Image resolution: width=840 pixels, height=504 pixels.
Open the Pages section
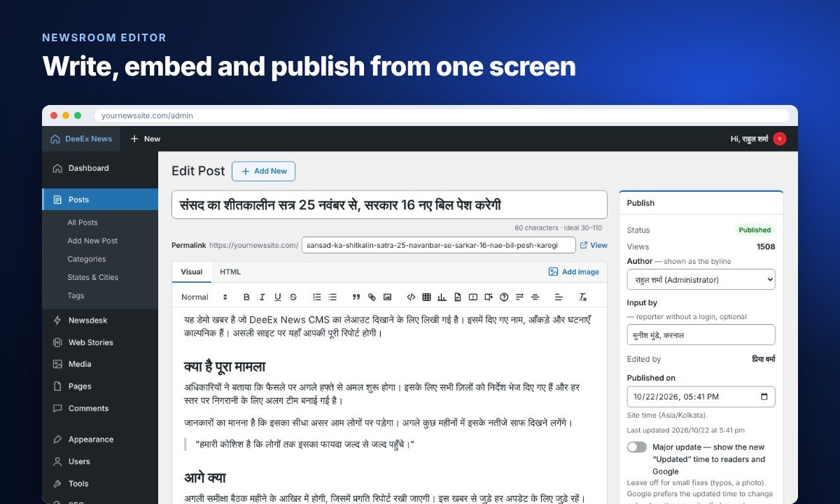coord(100,386)
